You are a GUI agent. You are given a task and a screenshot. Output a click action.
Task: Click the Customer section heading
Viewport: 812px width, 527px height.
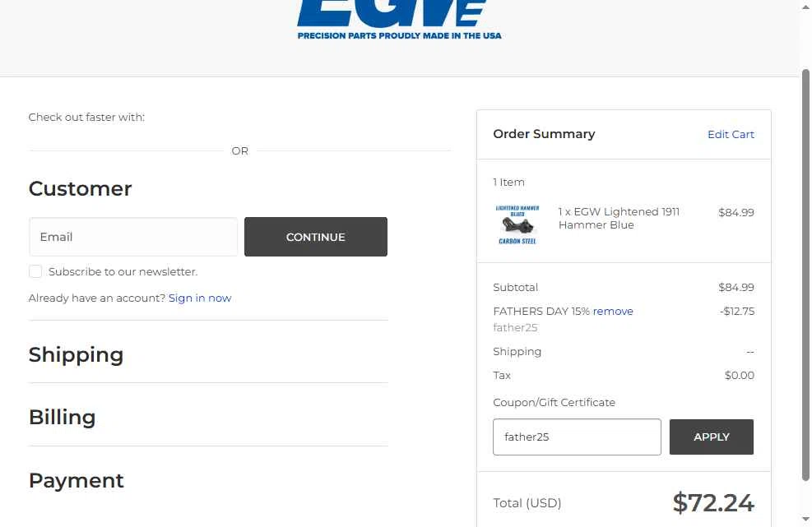(81, 189)
